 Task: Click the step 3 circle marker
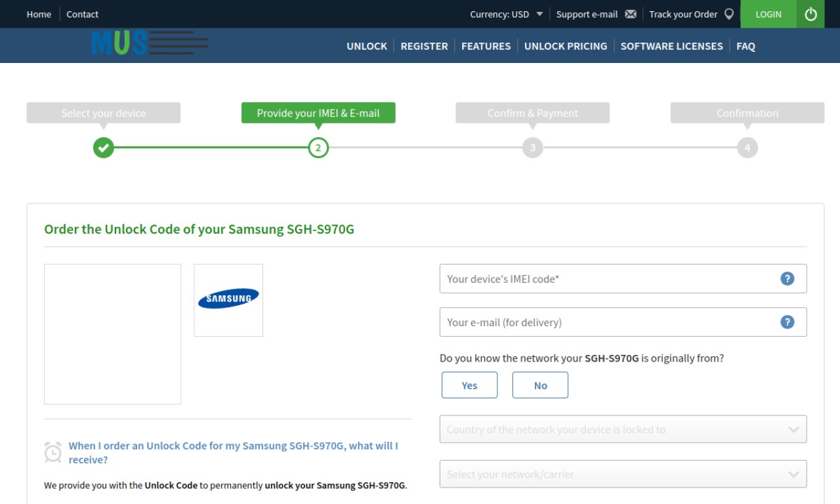click(x=533, y=148)
